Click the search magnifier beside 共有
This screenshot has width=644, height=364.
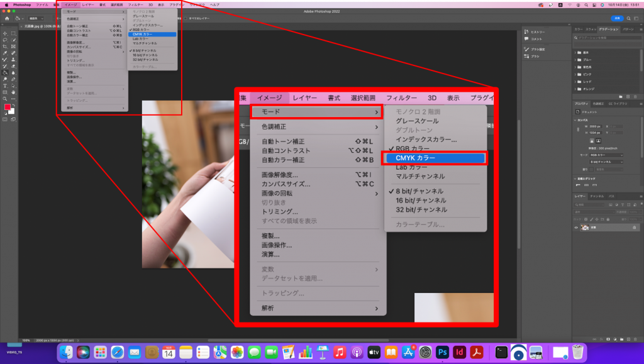[x=628, y=18]
